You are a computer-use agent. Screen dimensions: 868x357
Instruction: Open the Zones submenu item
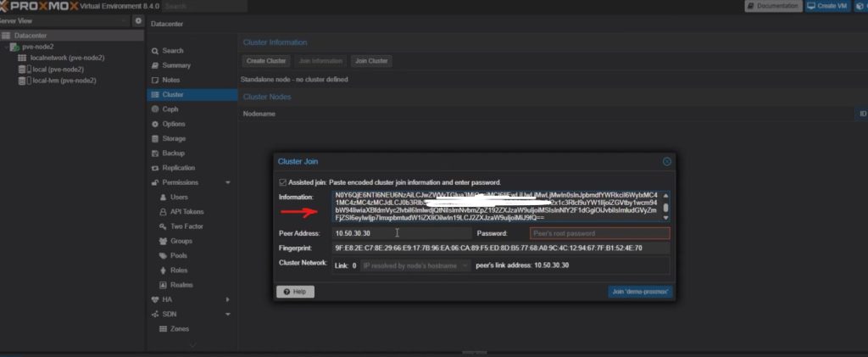point(180,329)
